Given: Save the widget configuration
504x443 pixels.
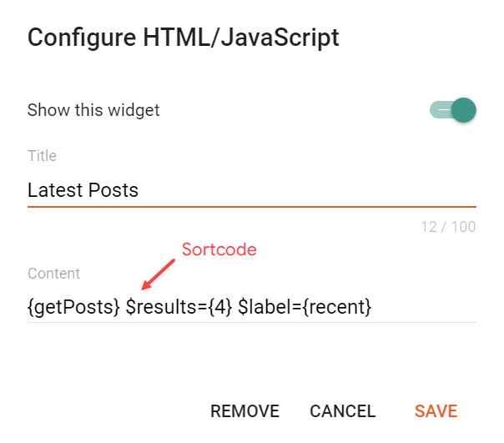Looking at the screenshot, I should pos(436,411).
